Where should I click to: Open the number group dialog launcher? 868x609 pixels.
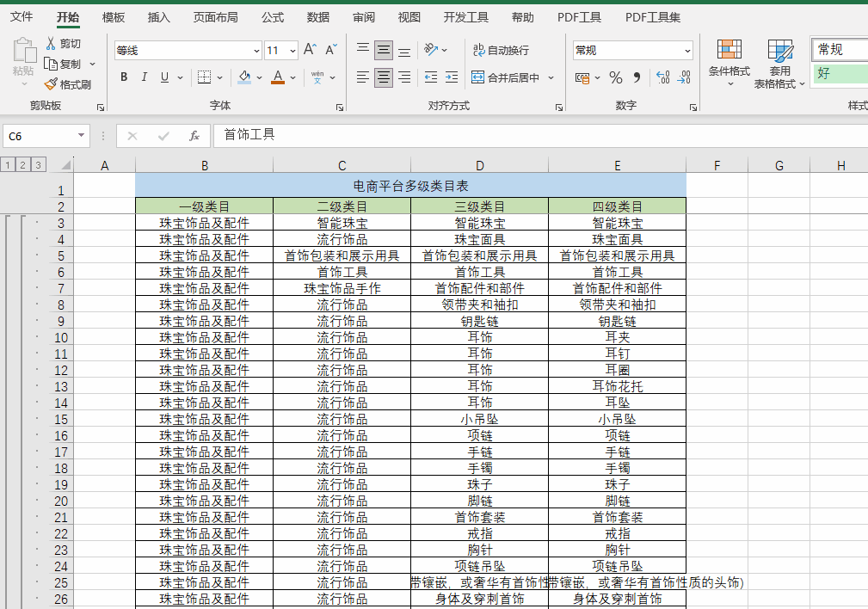click(693, 108)
